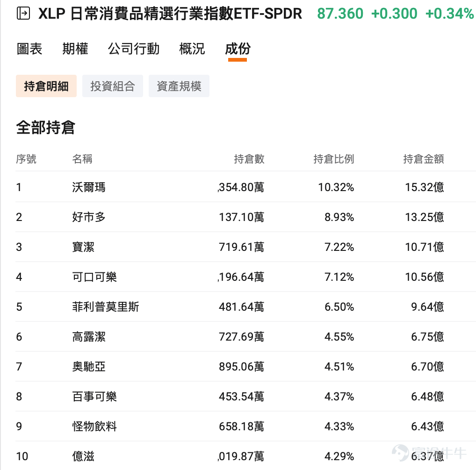Click the 4.29% ratio value
Screen dimensions: 476x470
339,456
